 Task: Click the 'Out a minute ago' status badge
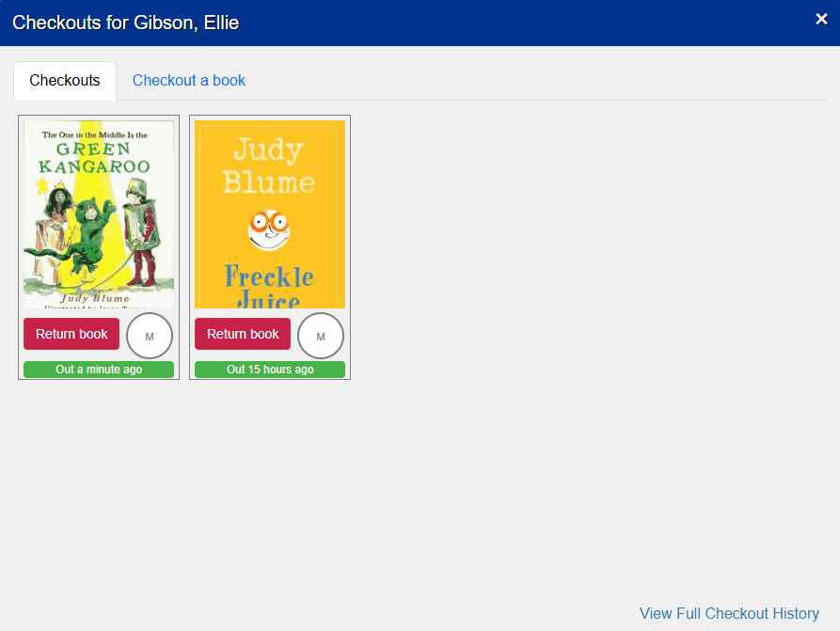(99, 370)
